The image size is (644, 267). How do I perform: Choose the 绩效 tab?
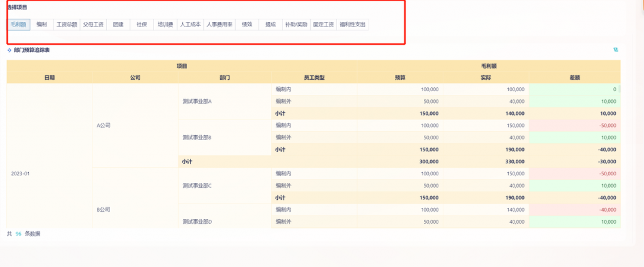click(247, 25)
